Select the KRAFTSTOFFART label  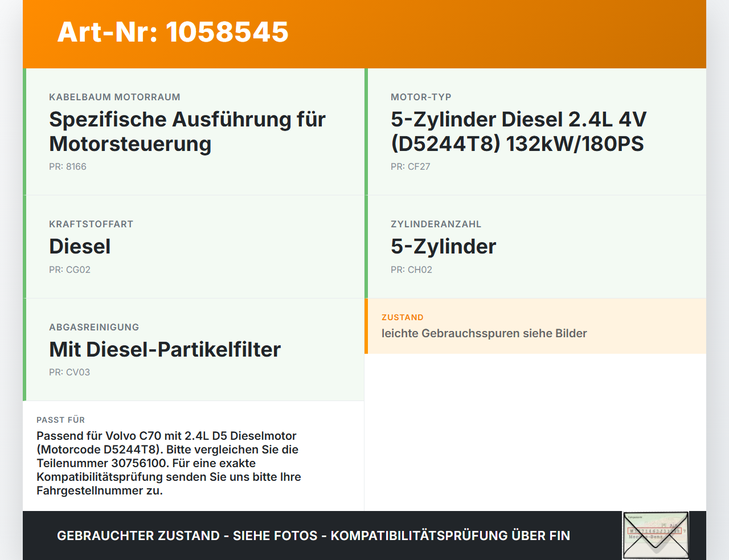point(91,224)
